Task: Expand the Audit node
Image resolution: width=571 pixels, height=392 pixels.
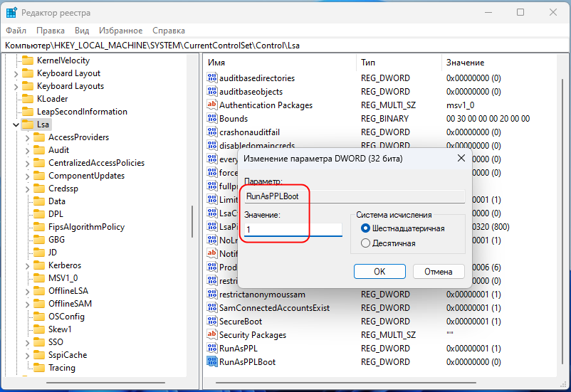Action: tap(27, 150)
